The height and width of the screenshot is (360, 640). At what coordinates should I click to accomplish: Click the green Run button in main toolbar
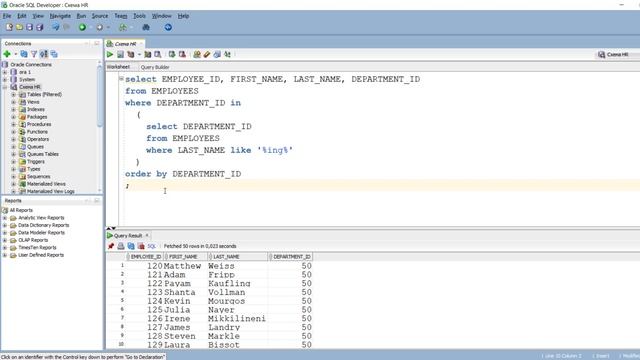pyautogui.click(x=82, y=27)
